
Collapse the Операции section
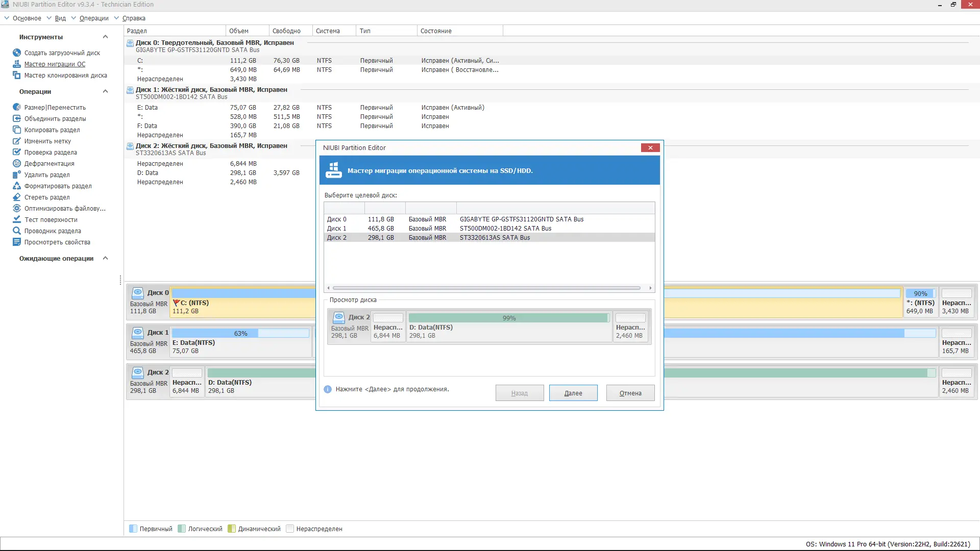(x=105, y=91)
